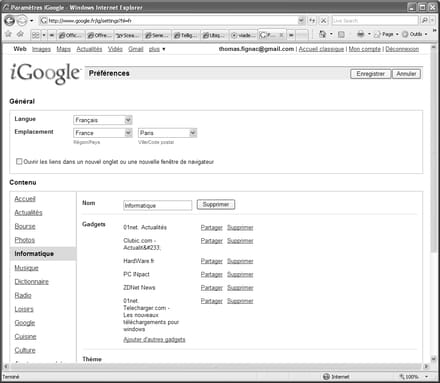The height and width of the screenshot is (383, 440).
Task: Open the France country dropdown
Action: (103, 133)
